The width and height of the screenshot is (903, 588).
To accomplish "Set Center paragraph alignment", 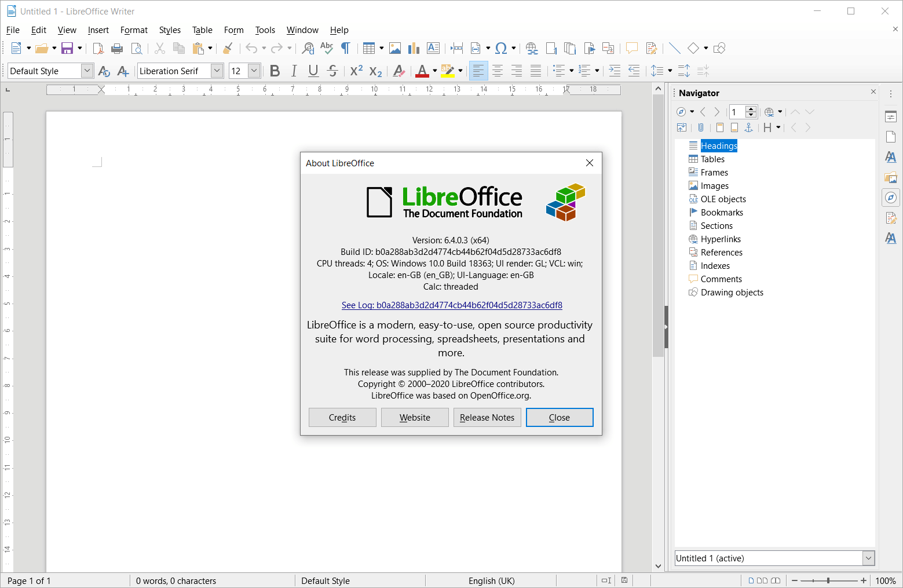I will 498,71.
